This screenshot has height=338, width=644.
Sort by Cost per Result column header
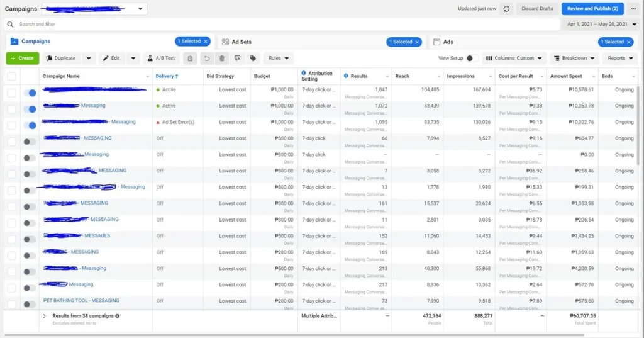516,76
